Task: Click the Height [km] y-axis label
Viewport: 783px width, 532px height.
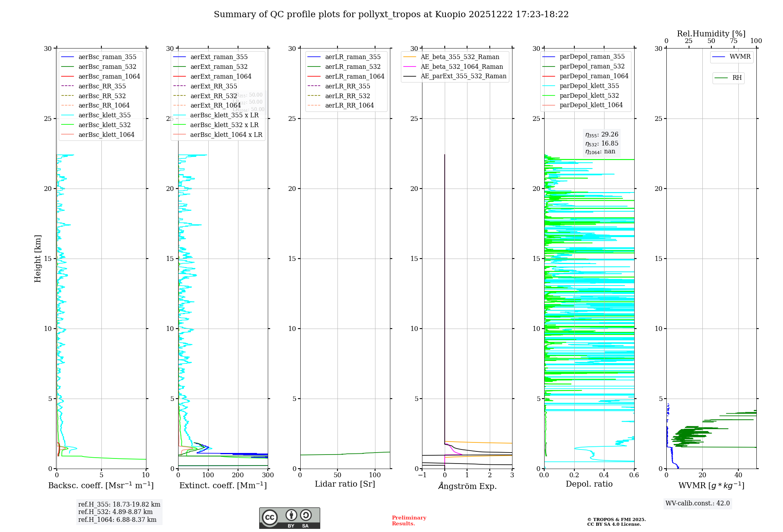Action: (38, 259)
